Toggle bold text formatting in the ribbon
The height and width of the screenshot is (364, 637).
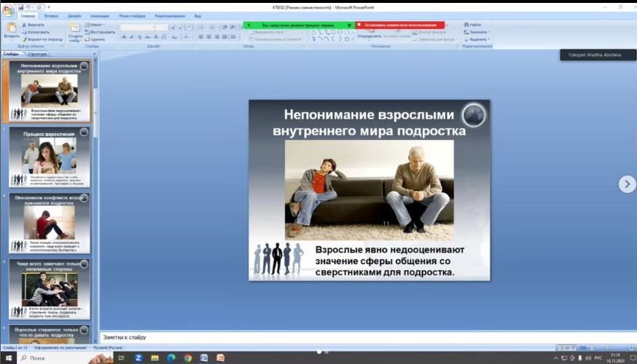point(122,36)
